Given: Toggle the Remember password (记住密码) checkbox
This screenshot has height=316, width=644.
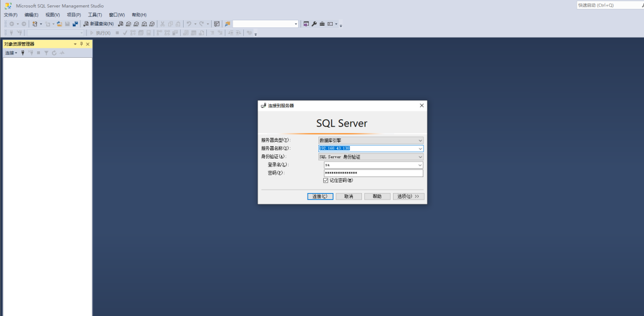Looking at the screenshot, I should pos(326,181).
